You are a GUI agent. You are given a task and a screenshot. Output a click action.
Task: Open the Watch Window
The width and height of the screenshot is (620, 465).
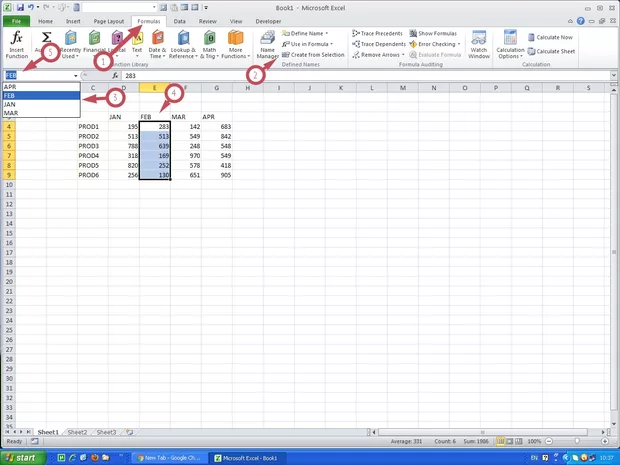(479, 45)
